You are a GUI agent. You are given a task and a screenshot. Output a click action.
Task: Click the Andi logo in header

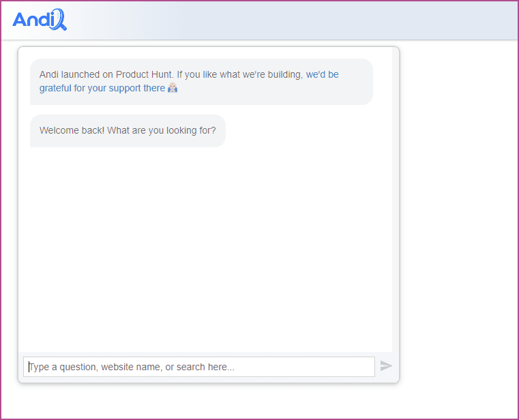(x=40, y=20)
